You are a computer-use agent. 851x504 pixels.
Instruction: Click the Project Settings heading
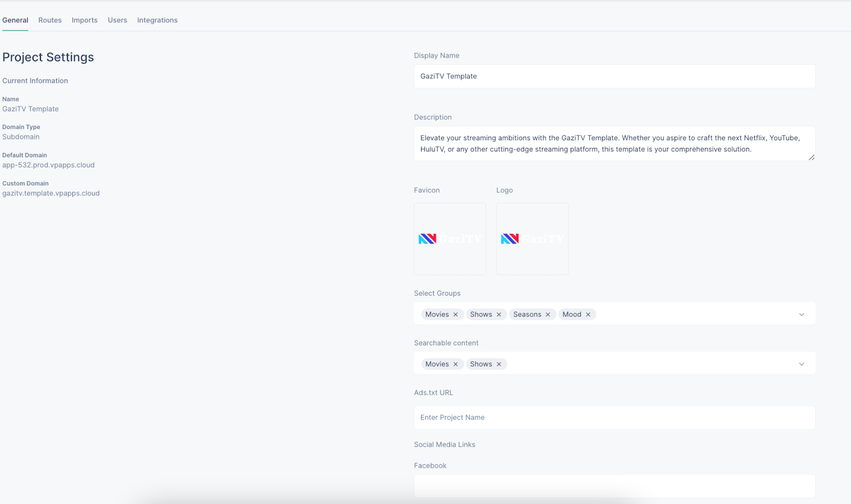tap(48, 57)
